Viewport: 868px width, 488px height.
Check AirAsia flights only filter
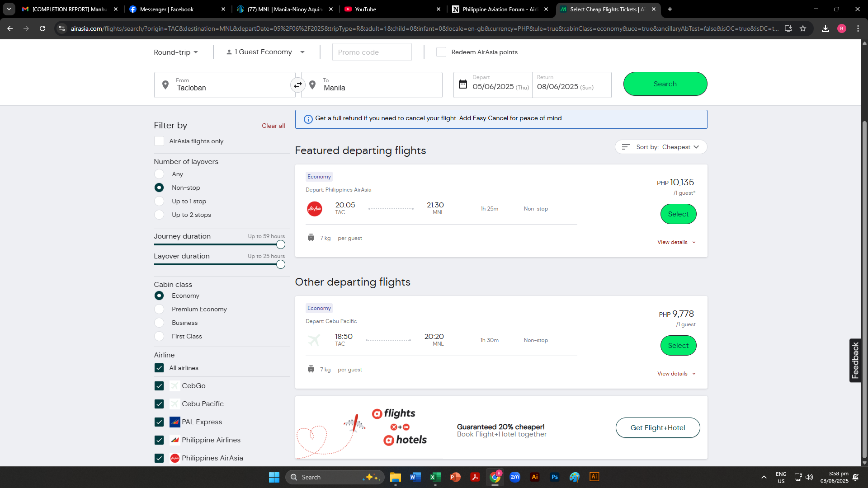[x=159, y=141]
